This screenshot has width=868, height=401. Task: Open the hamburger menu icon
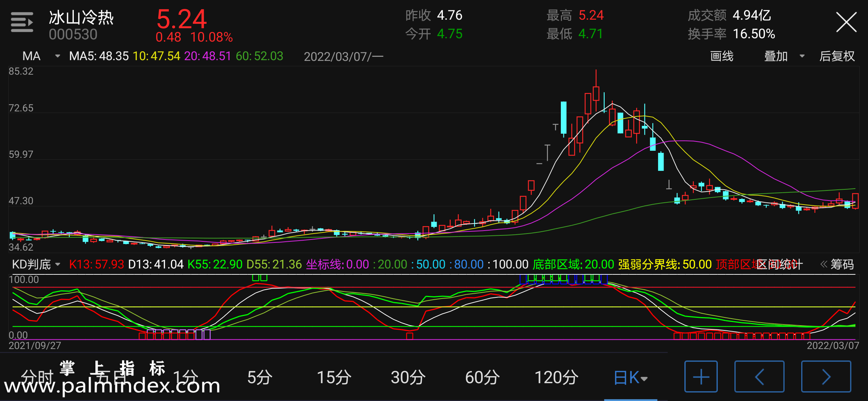pos(22,22)
